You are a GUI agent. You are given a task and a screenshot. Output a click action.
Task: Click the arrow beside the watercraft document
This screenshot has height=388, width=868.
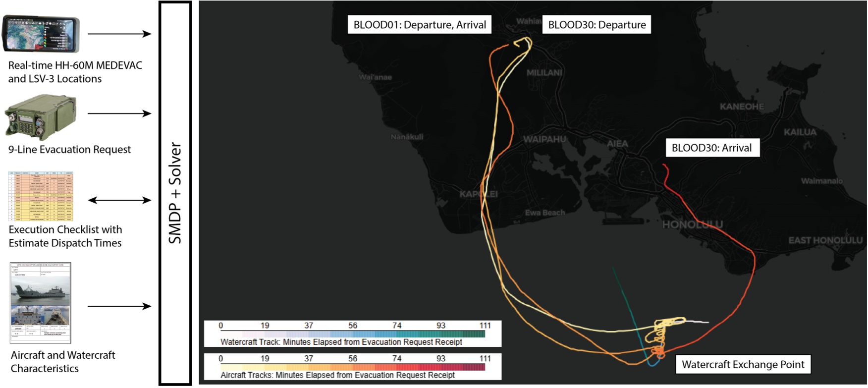pyautogui.click(x=119, y=306)
